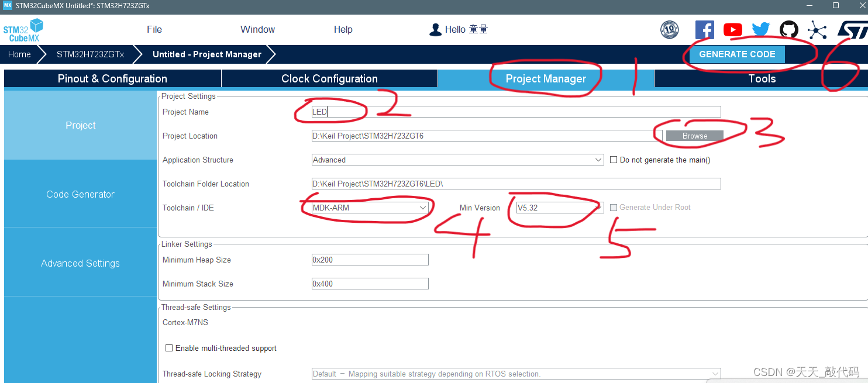868x383 pixels.
Task: Click the Linker Settings group title
Action: point(187,244)
